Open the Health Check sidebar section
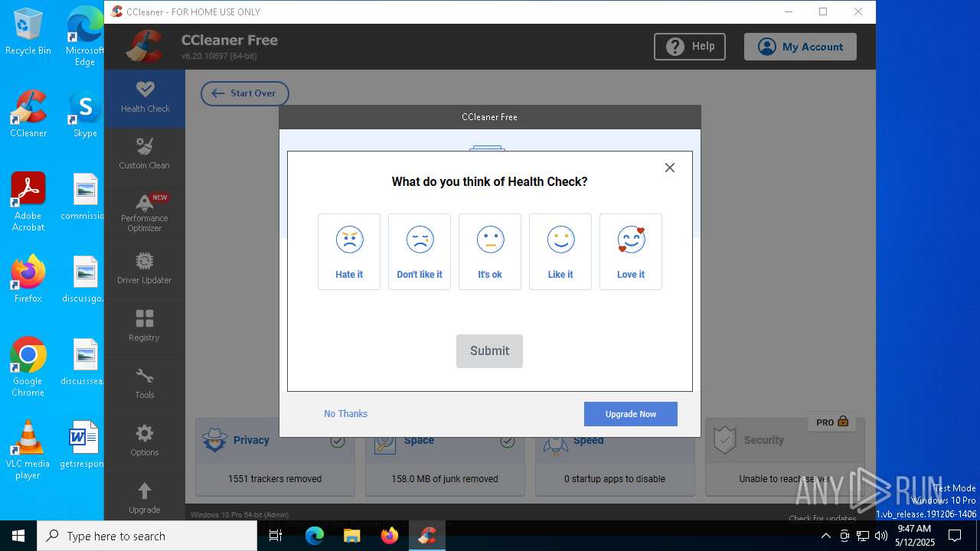Image resolution: width=980 pixels, height=551 pixels. point(145,98)
